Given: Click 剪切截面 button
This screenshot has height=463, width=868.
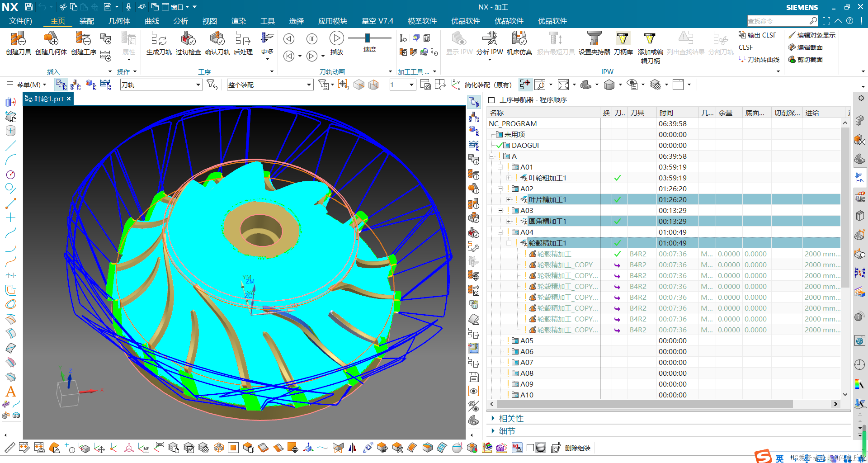Looking at the screenshot, I should click(806, 59).
